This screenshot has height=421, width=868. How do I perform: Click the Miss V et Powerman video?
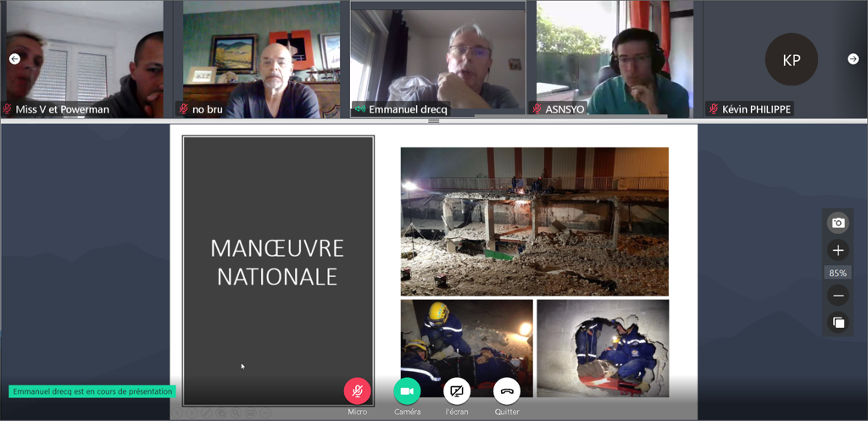(85, 55)
